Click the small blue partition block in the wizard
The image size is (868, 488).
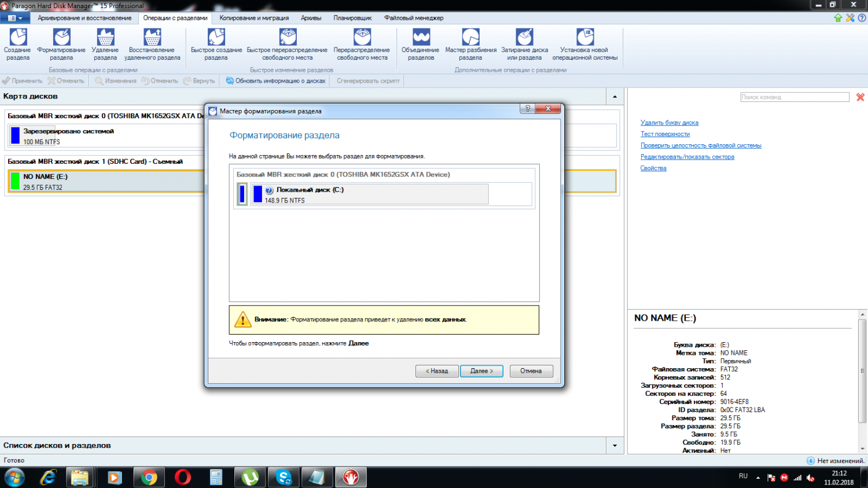pos(242,194)
